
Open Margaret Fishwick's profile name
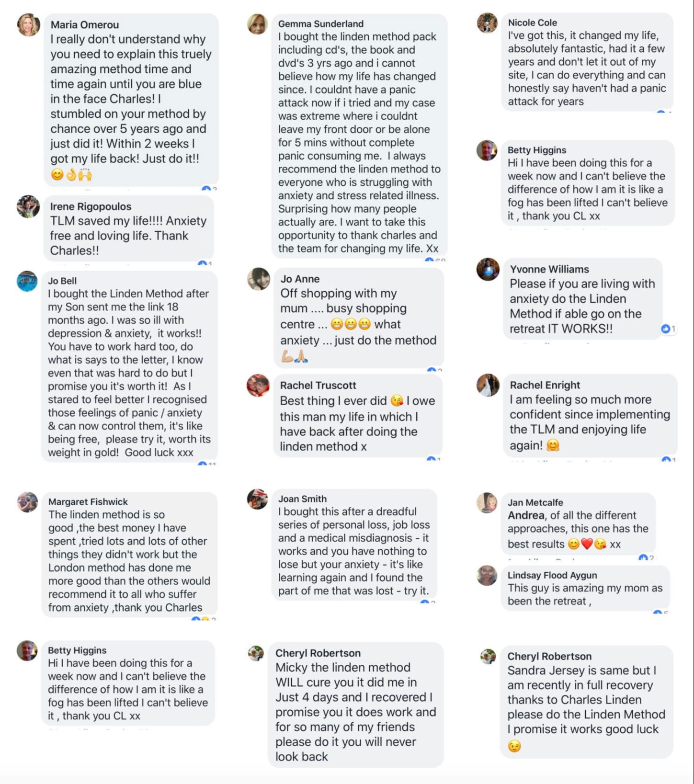pos(88,502)
